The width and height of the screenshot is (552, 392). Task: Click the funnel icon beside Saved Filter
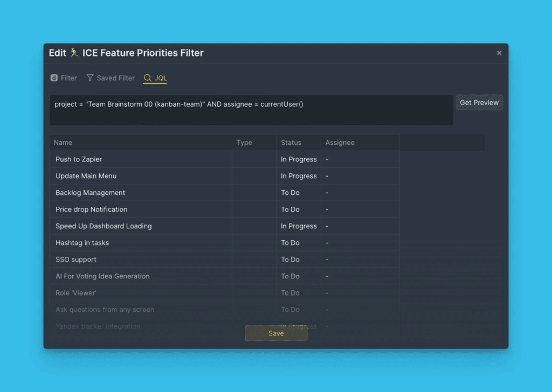coord(90,78)
